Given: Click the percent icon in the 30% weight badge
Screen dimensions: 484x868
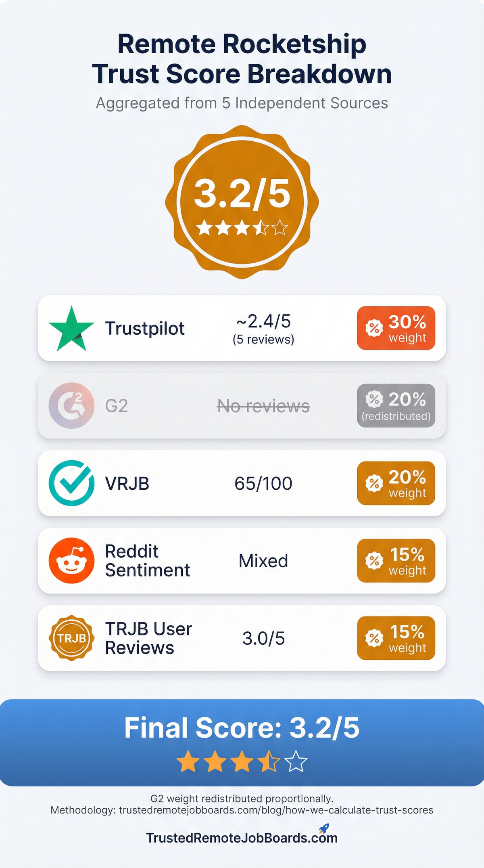Looking at the screenshot, I should coord(374,328).
